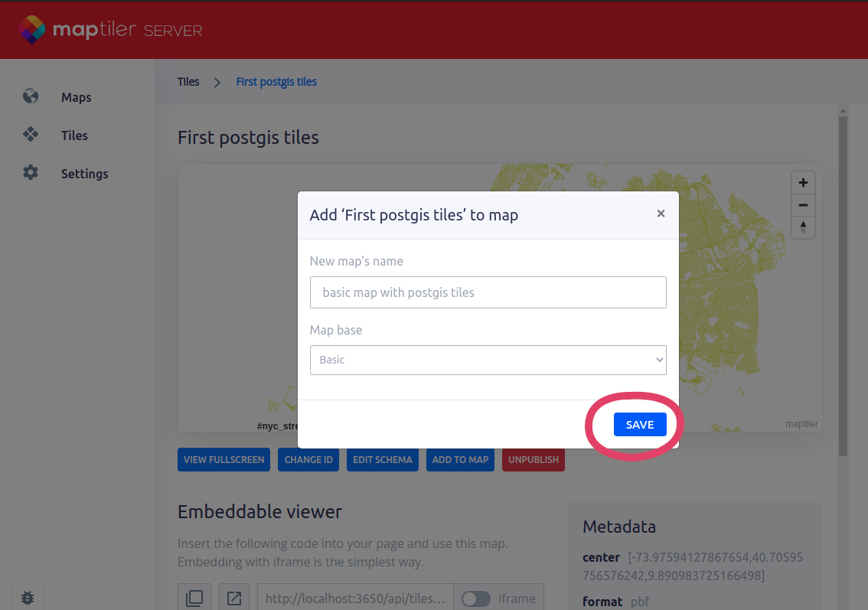Click the Unpublish button
The width and height of the screenshot is (868, 610).
click(x=533, y=459)
